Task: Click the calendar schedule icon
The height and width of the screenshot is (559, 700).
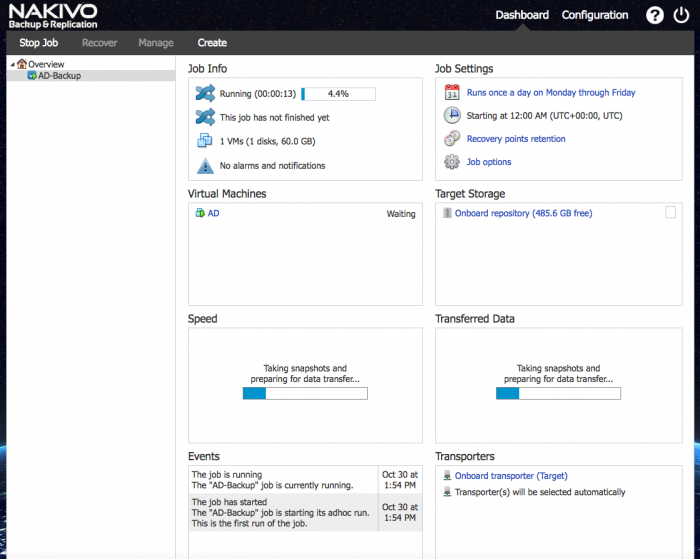Action: pyautogui.click(x=452, y=92)
